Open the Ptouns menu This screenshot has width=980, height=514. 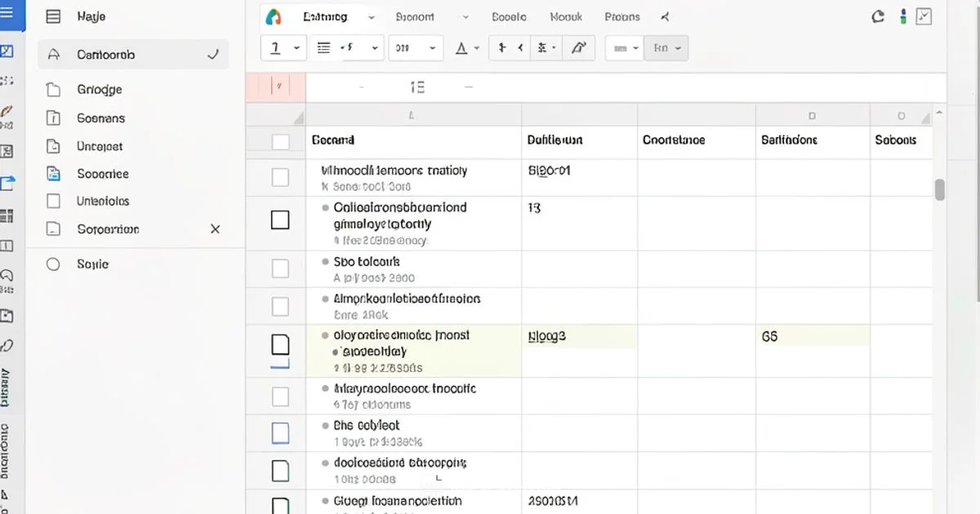tap(622, 16)
